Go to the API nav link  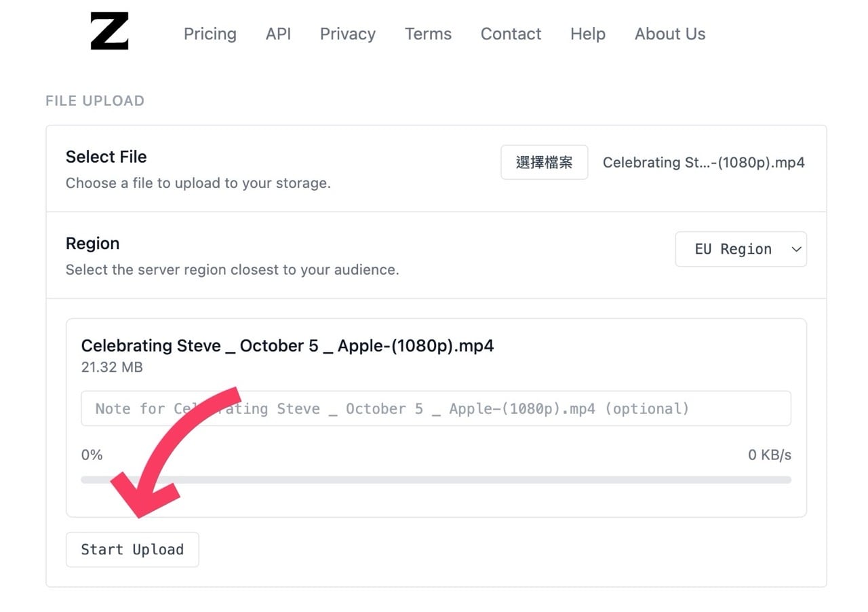click(278, 34)
